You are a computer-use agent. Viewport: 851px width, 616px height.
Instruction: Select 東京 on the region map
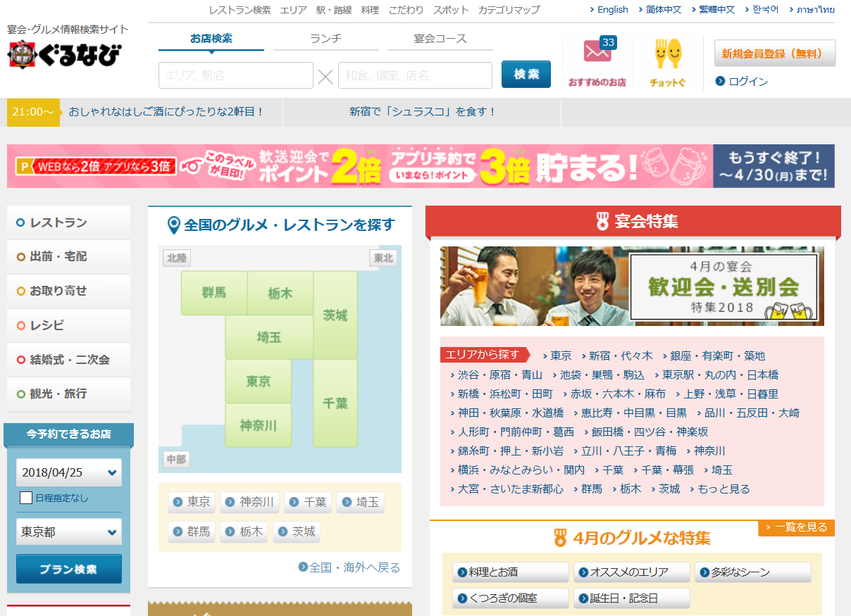point(258,382)
